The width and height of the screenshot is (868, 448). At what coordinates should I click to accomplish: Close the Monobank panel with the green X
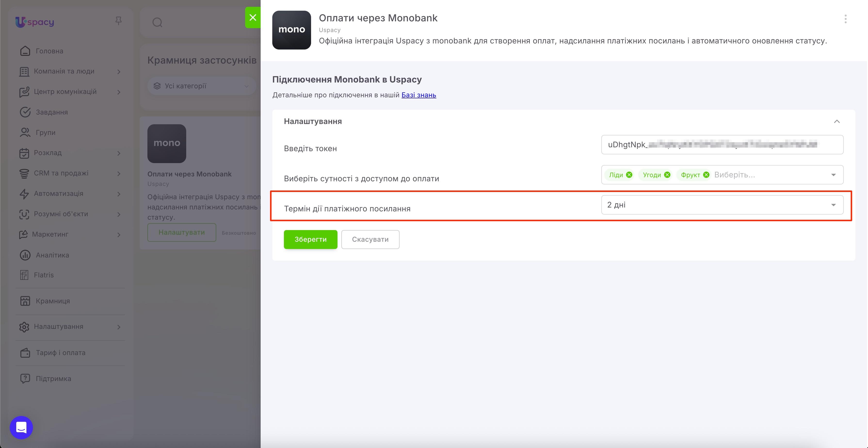pos(253,17)
